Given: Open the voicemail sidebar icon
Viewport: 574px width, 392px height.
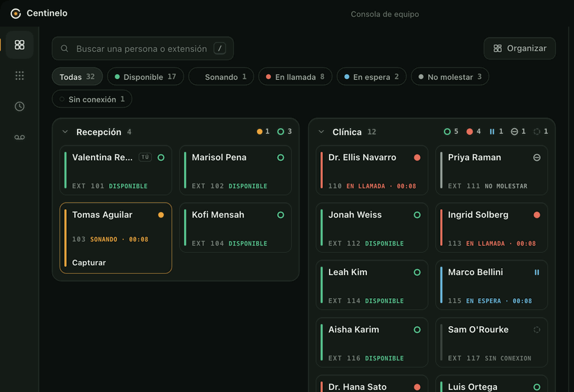Looking at the screenshot, I should click(x=20, y=137).
